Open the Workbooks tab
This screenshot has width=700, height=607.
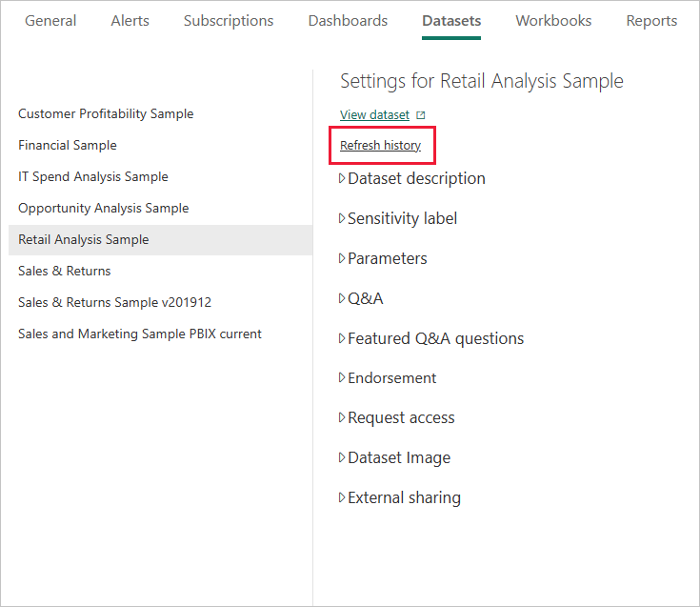click(x=553, y=21)
